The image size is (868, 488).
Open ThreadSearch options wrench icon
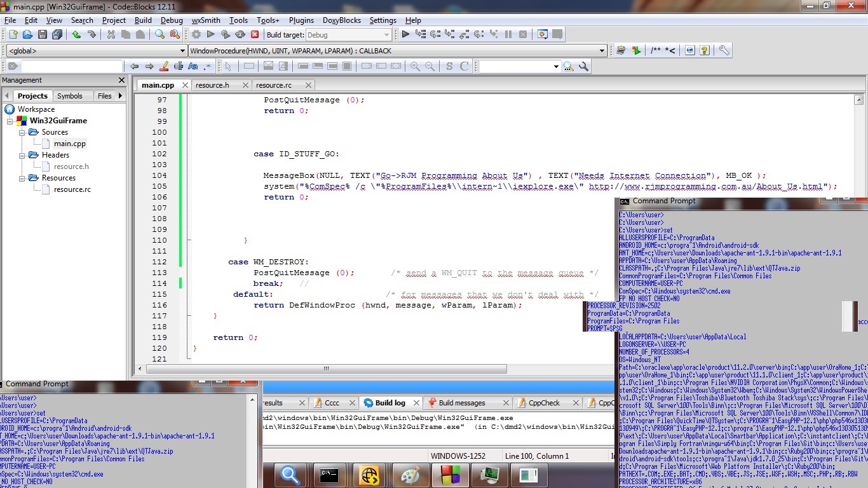[x=583, y=66]
